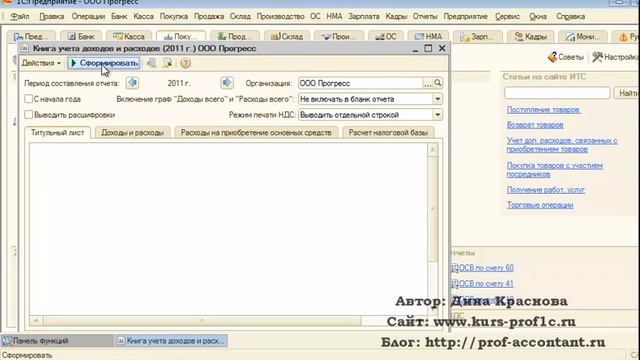Click the report horizontal scrollbar left arrow
This screenshot has width=640, height=360.
pos(36,320)
